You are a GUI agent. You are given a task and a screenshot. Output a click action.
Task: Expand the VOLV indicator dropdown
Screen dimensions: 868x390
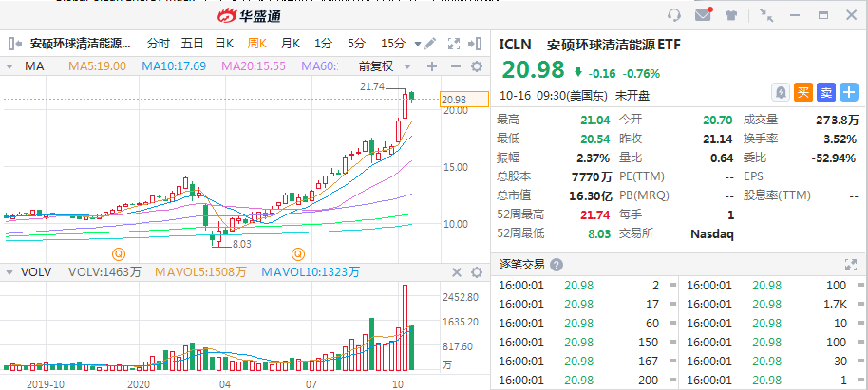9,272
